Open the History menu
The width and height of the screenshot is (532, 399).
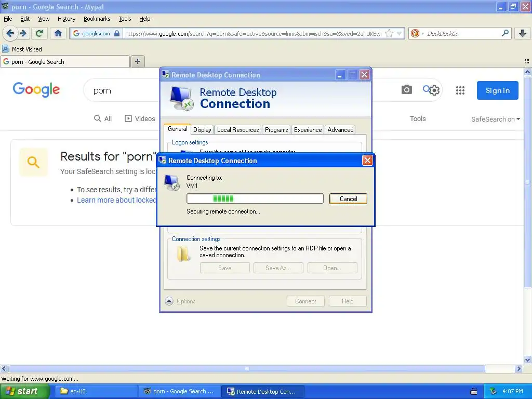point(66,19)
